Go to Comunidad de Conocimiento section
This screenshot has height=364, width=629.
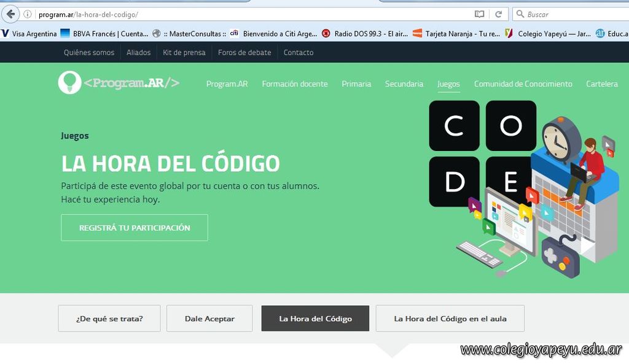click(523, 84)
